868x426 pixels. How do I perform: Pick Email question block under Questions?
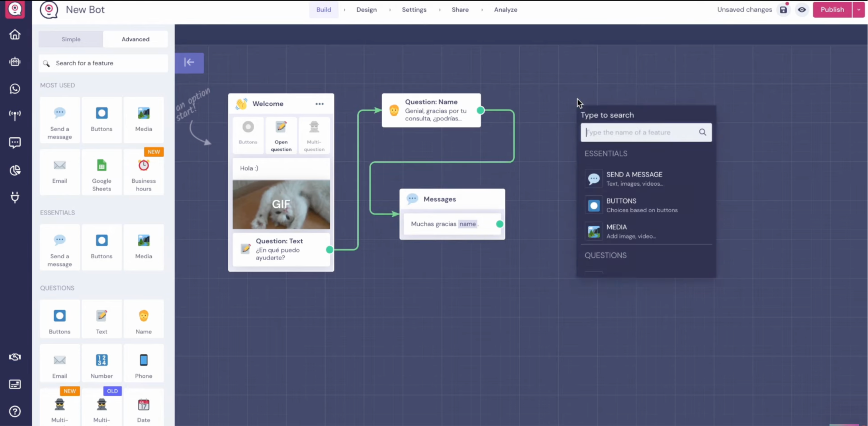tap(60, 363)
